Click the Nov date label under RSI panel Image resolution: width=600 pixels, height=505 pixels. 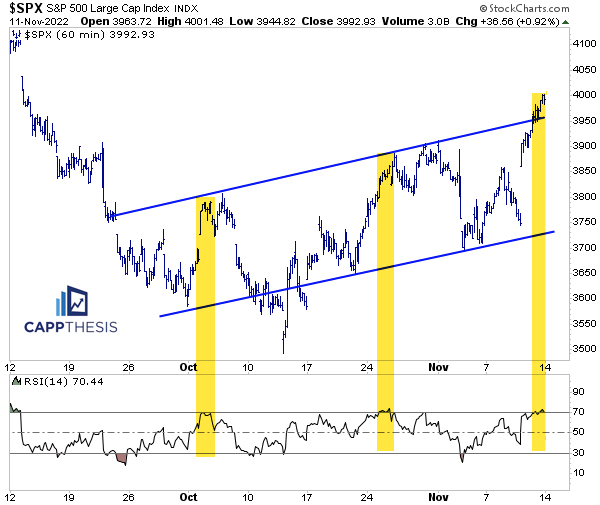(438, 497)
